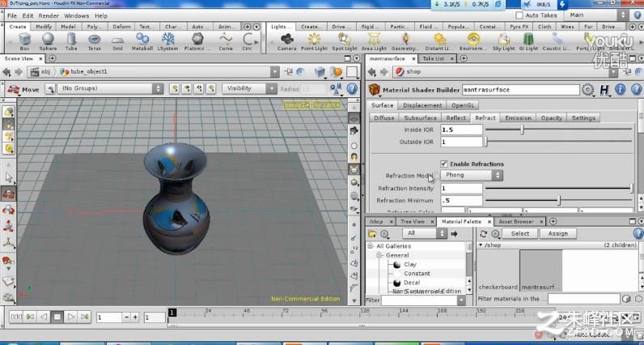Switch to the Reflect tab
Viewport: 644px width, 345px height.
coord(455,117)
